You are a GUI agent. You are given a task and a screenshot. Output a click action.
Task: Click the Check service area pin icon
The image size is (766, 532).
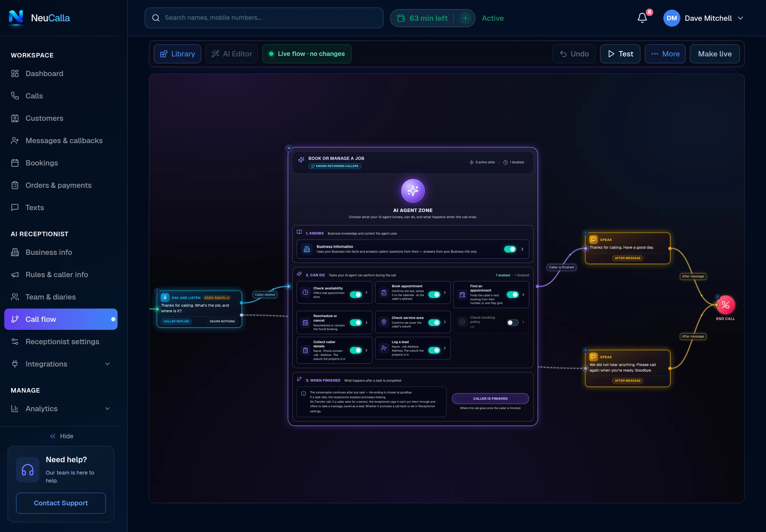click(x=384, y=322)
